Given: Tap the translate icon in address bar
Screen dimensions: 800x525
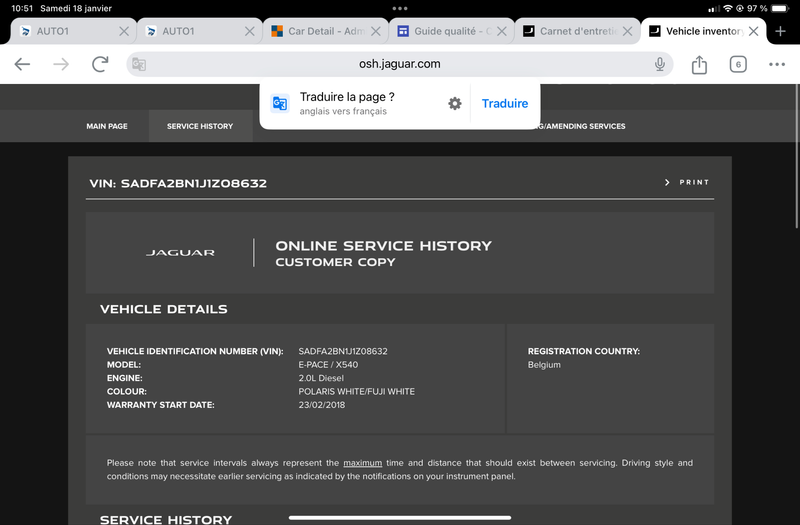Looking at the screenshot, I should (x=139, y=64).
